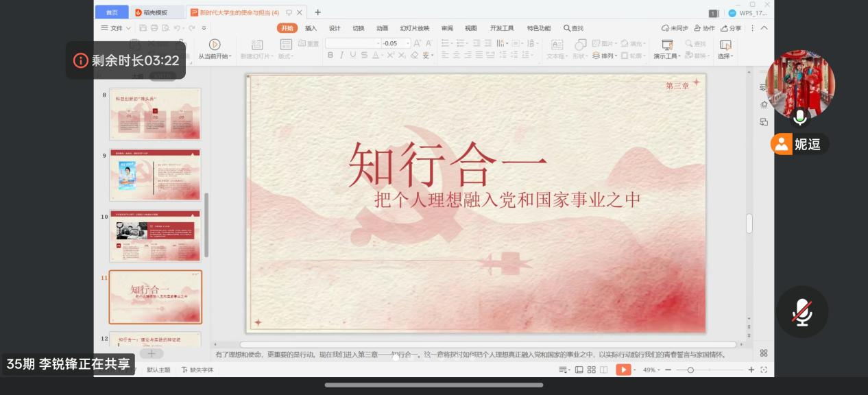
Task: Add a new tab with the plus button
Action: 317,12
